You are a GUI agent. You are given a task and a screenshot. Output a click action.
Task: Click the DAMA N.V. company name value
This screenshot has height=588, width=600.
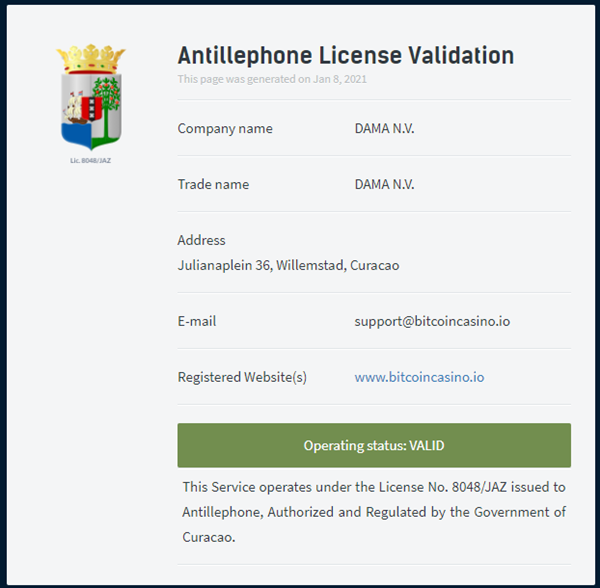384,129
